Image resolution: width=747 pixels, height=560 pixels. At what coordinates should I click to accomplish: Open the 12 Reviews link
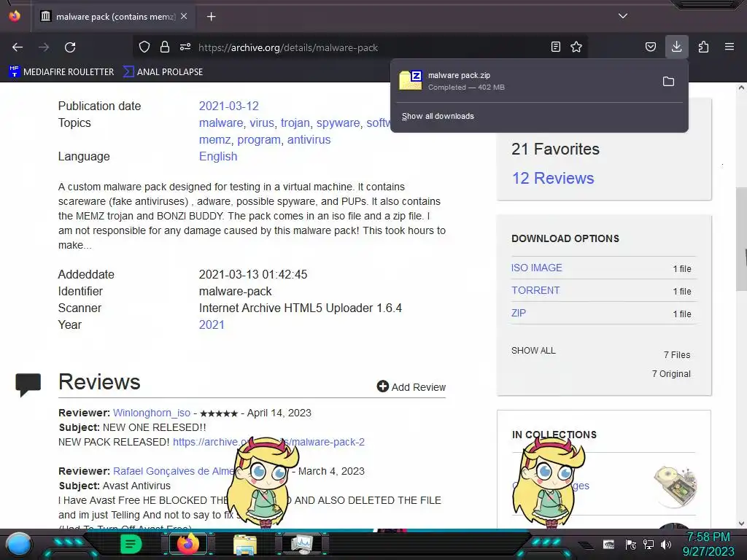[x=553, y=178]
